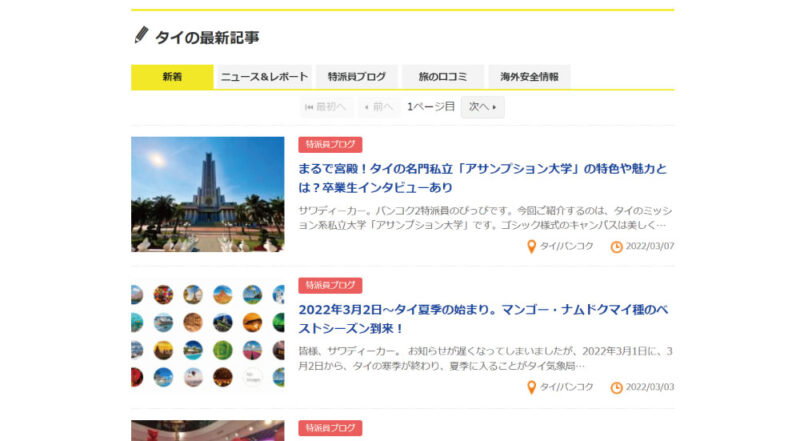Click clock icon next to 2022/03/03
Image resolution: width=800 pixels, height=441 pixels.
click(616, 387)
